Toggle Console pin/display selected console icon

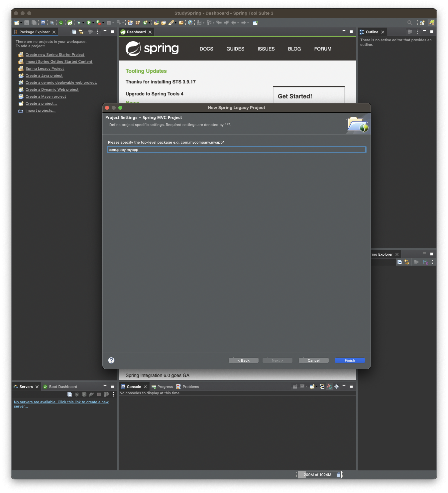point(295,386)
